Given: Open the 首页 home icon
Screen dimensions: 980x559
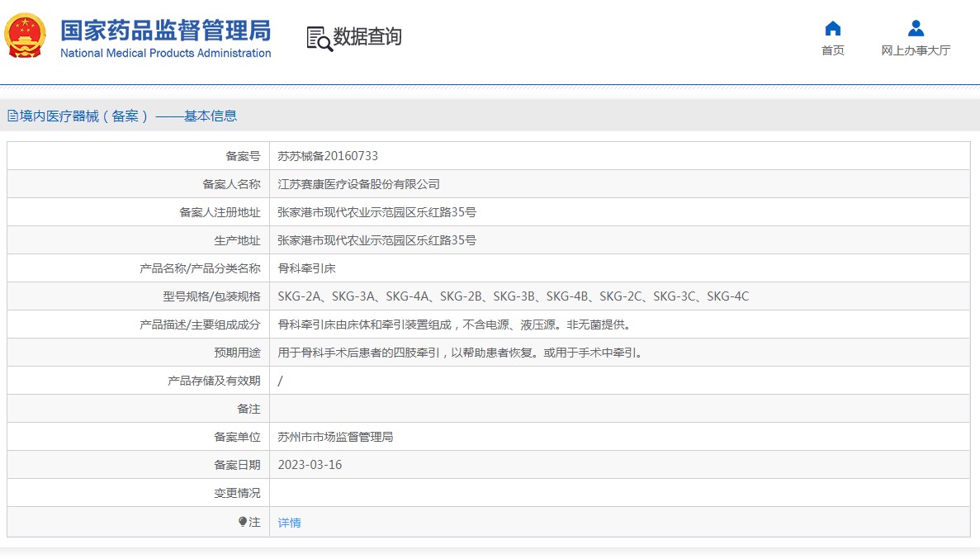Looking at the screenshot, I should pos(832,29).
